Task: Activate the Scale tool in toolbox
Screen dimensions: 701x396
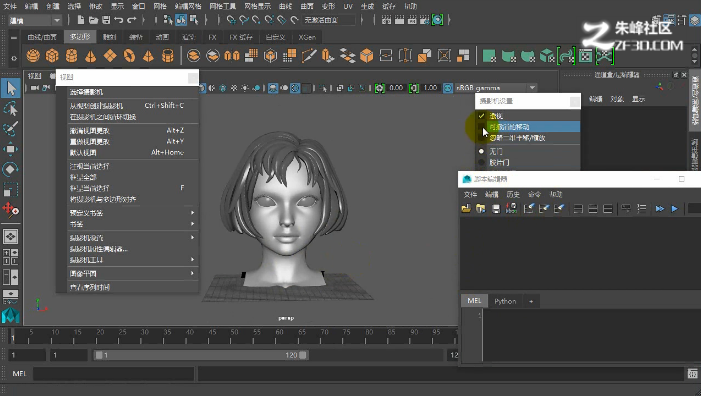Action: (11, 189)
